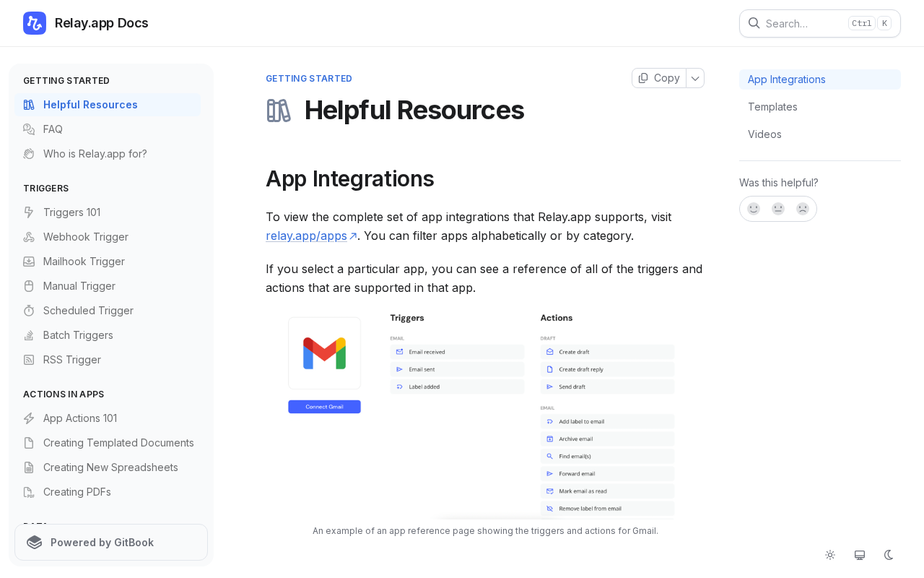Open the App Actions 101 page

[108, 418]
